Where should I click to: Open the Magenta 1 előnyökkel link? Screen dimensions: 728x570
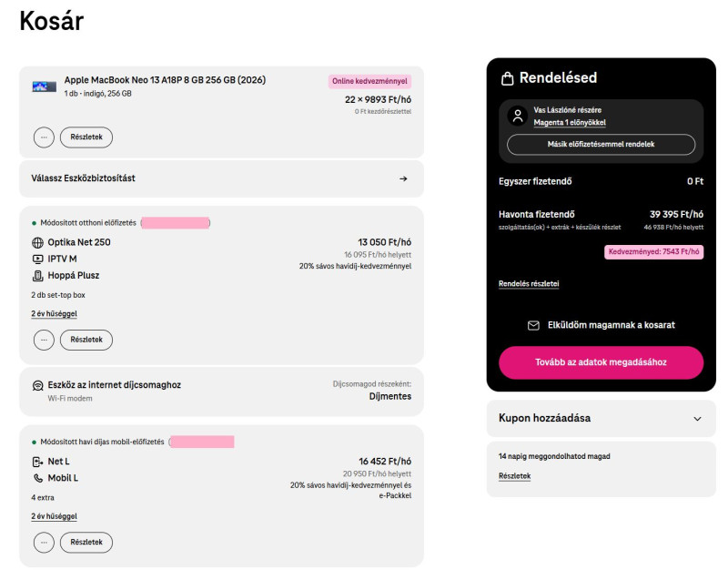(x=570, y=122)
